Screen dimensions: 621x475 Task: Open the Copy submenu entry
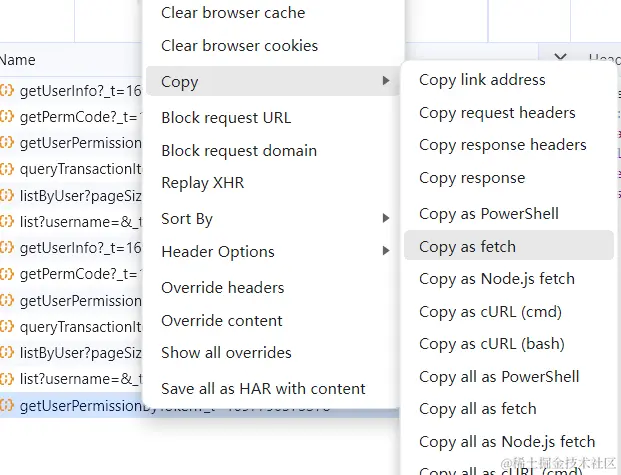click(272, 81)
